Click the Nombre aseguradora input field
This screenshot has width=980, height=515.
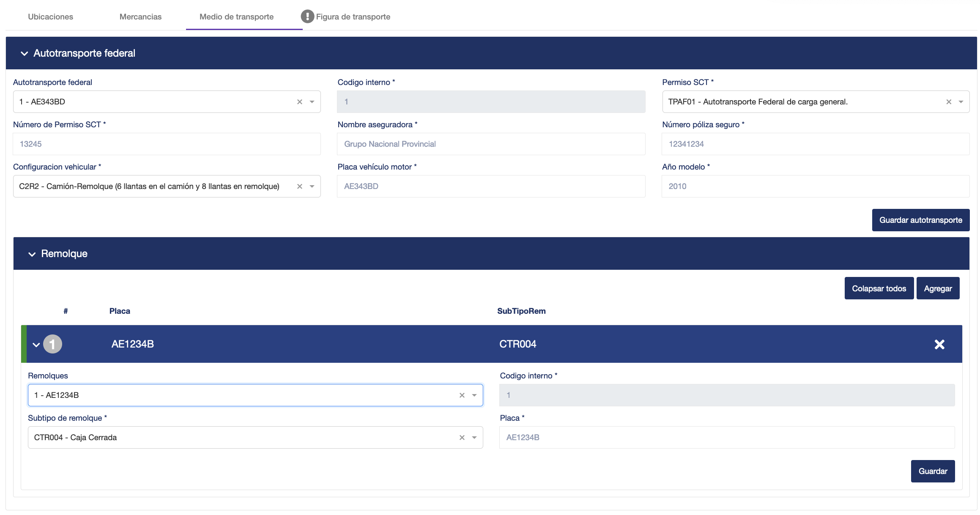pos(491,144)
